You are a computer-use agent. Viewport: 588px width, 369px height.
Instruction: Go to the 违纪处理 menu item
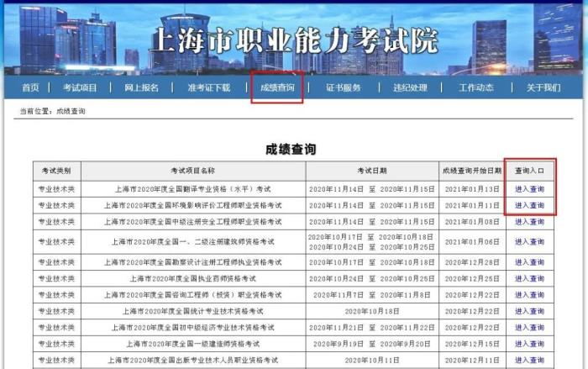[x=409, y=87]
